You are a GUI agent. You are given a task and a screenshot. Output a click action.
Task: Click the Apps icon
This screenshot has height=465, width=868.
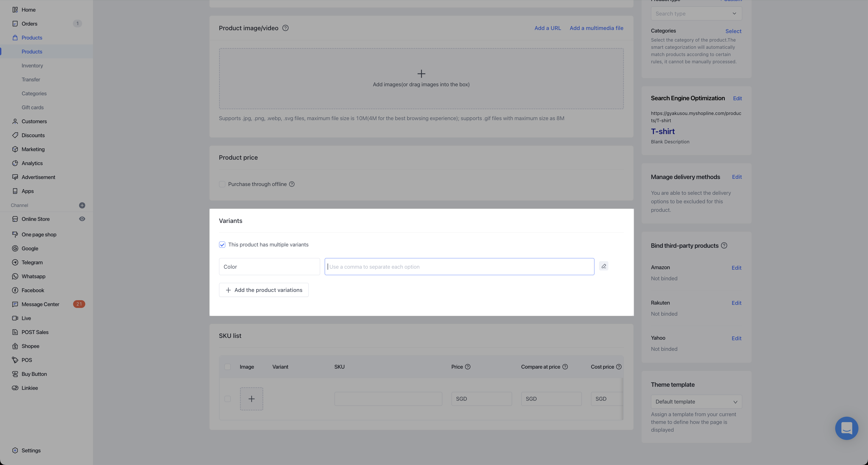click(x=15, y=191)
